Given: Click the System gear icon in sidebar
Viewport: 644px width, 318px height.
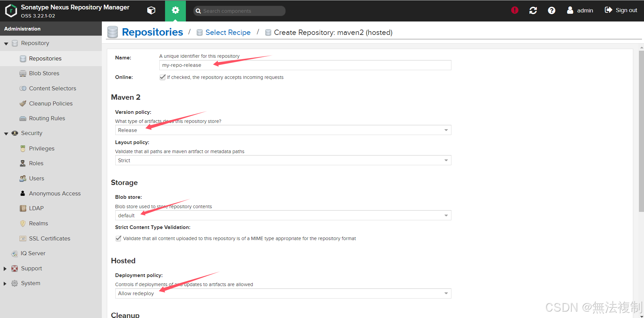Looking at the screenshot, I should point(15,283).
